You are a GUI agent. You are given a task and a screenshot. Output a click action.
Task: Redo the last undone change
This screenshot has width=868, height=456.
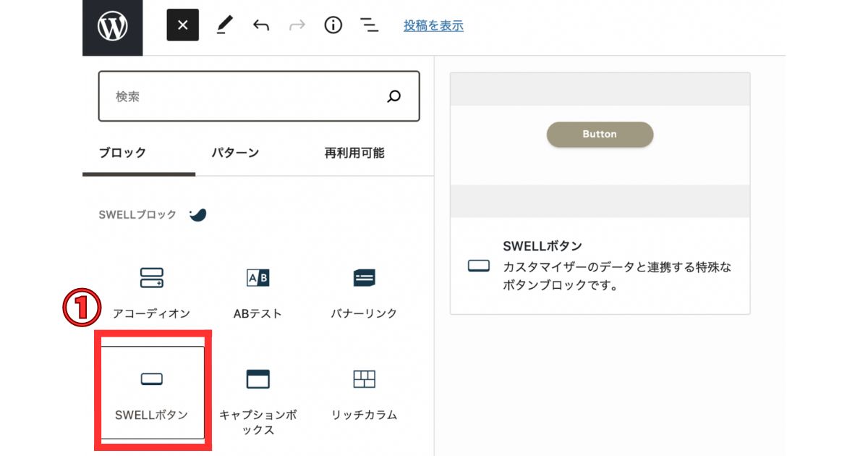pos(297,26)
